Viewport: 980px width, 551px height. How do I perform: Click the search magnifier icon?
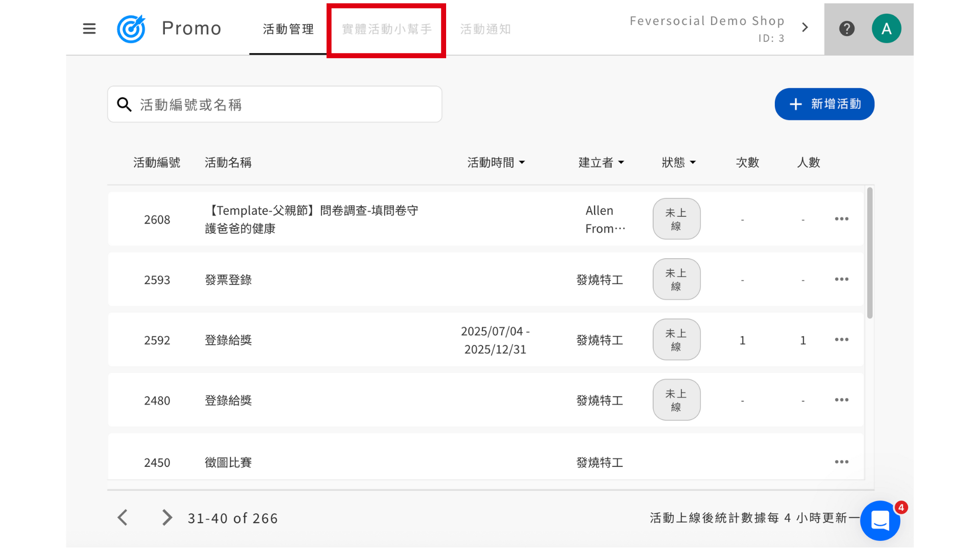(124, 105)
